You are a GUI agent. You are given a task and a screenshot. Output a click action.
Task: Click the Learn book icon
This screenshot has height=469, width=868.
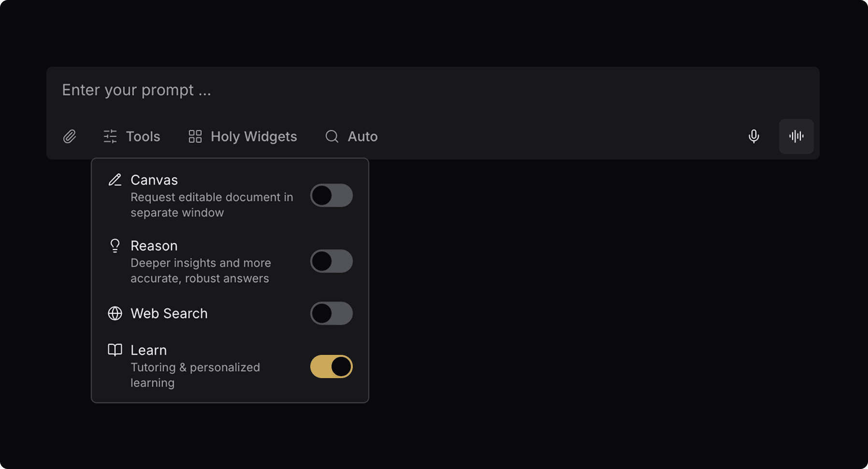pyautogui.click(x=115, y=350)
